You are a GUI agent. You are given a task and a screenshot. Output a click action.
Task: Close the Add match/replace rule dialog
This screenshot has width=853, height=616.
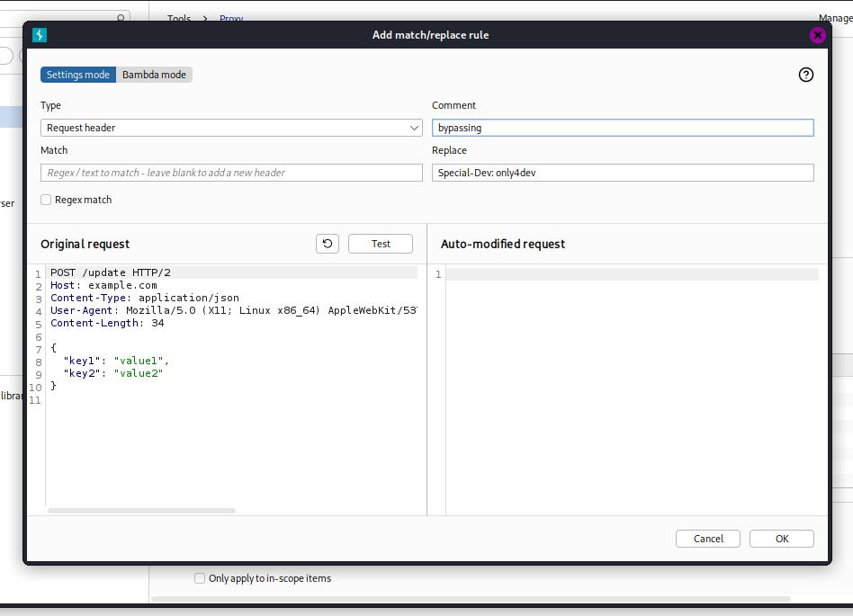tap(817, 35)
